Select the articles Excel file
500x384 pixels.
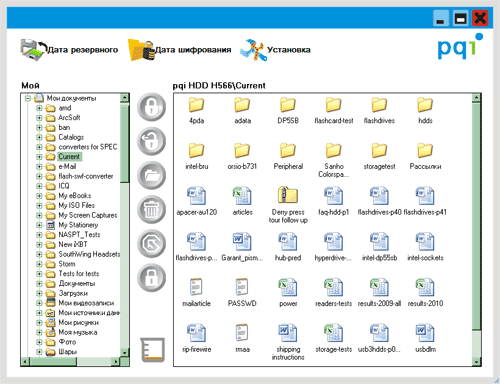[242, 201]
